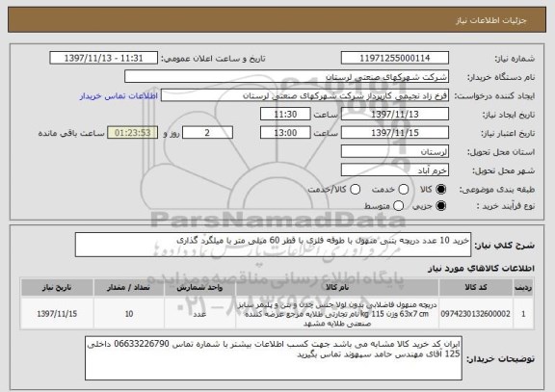Open اطلاعات تماس خریدار link
The image size is (555, 392).
(119, 96)
